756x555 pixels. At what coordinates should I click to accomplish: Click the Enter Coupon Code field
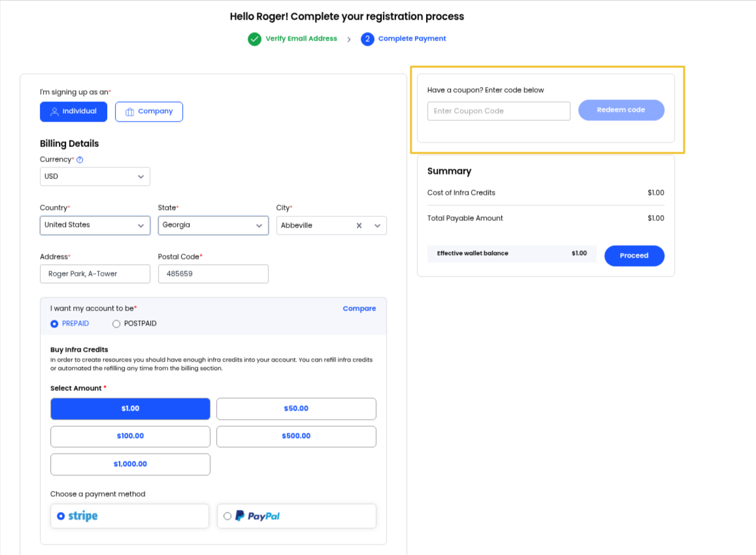point(499,111)
